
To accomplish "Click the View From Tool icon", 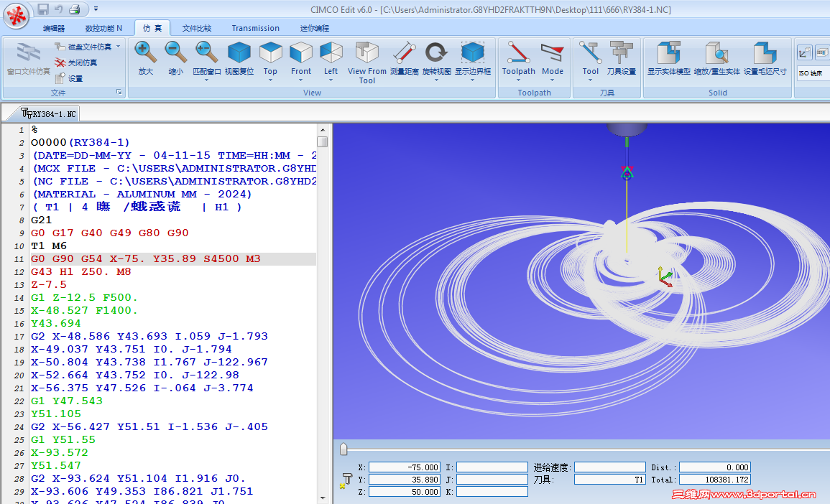I will (366, 53).
